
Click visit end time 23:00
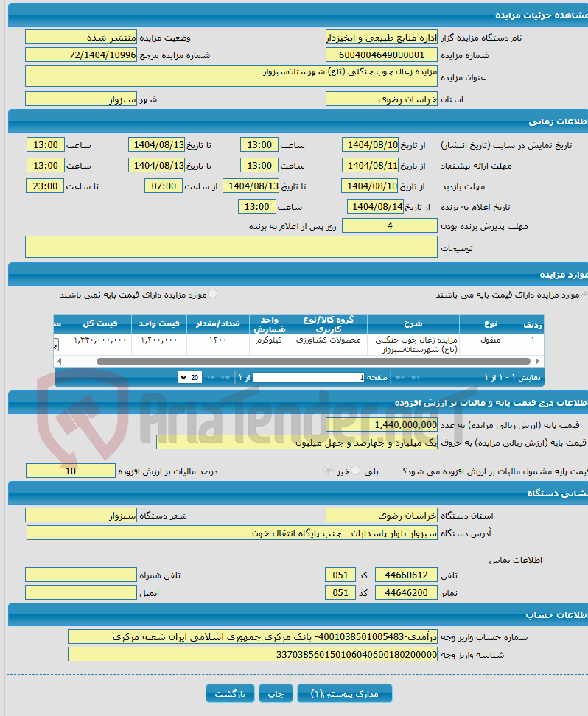click(x=45, y=186)
